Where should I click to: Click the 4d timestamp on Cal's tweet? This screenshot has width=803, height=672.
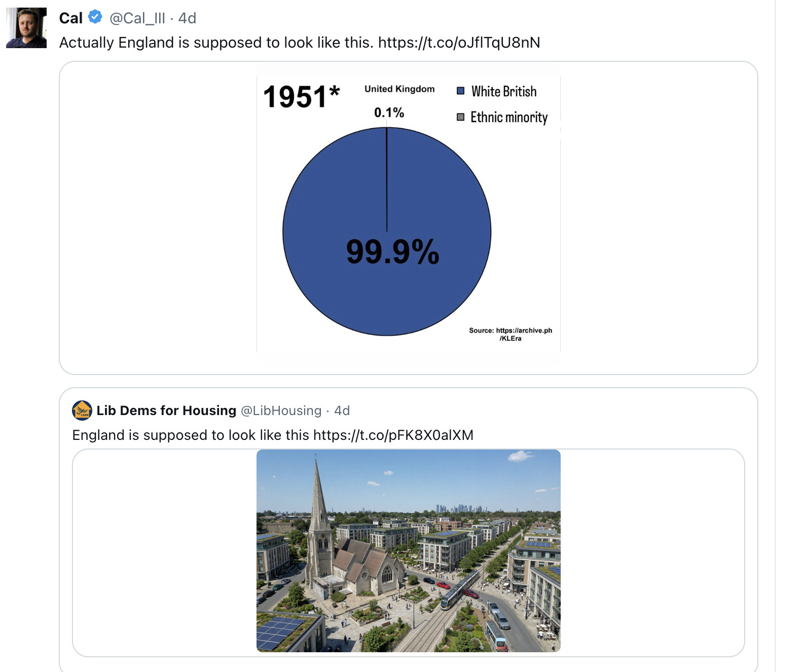point(187,18)
